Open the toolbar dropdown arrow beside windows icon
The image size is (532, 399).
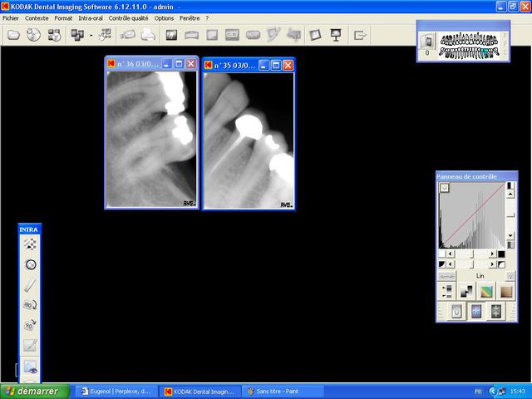coord(90,35)
